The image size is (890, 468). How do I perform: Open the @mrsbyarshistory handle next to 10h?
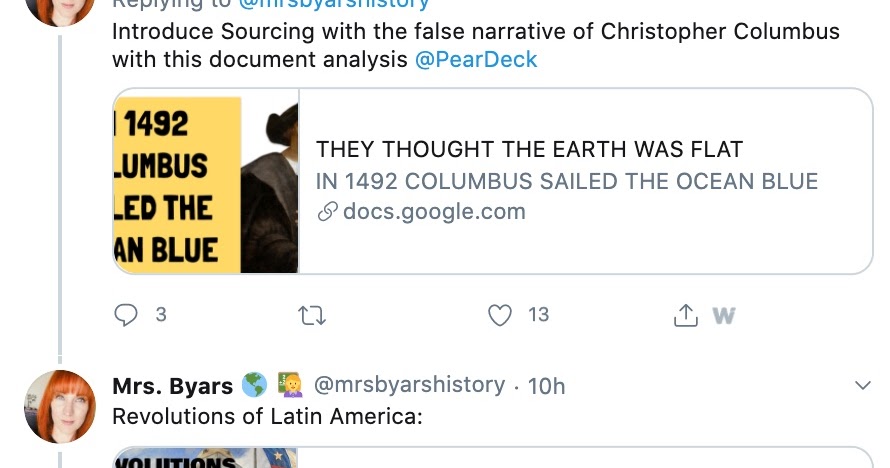click(409, 385)
